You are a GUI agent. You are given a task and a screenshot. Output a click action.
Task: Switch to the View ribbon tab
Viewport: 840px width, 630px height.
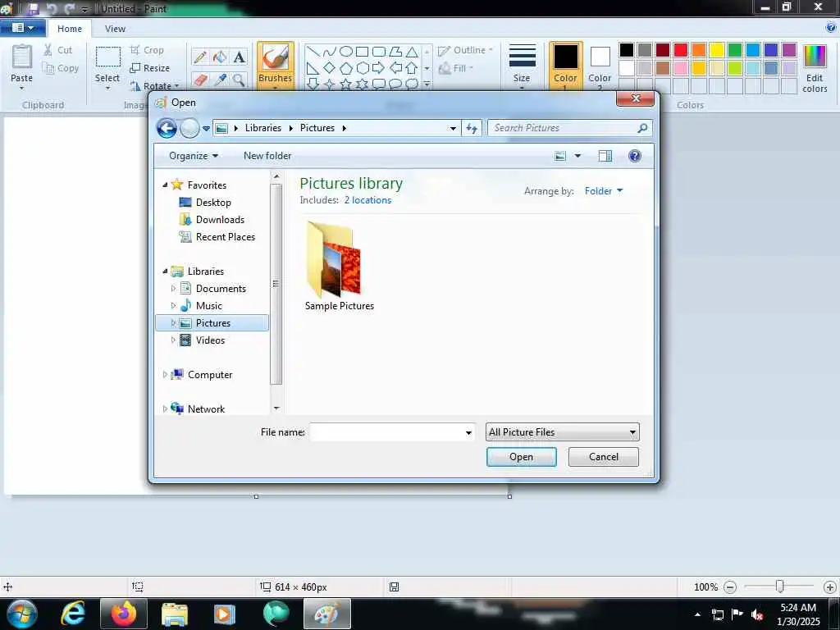coord(115,29)
